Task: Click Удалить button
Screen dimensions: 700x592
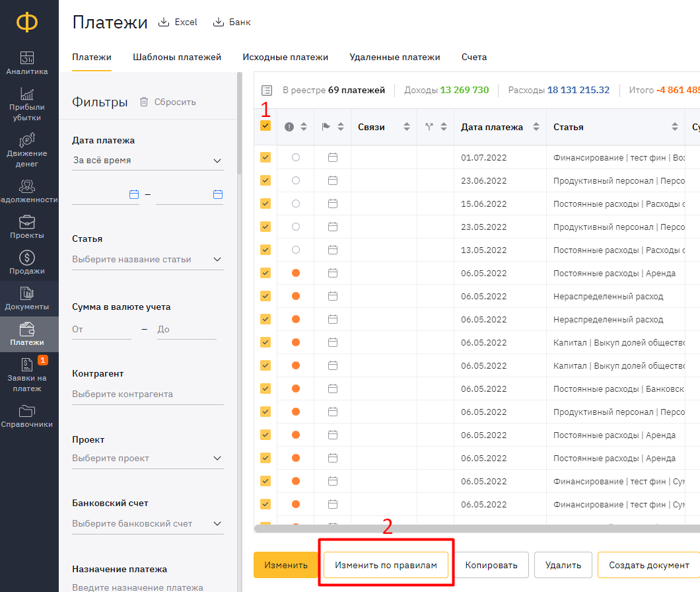Action: coord(563,565)
